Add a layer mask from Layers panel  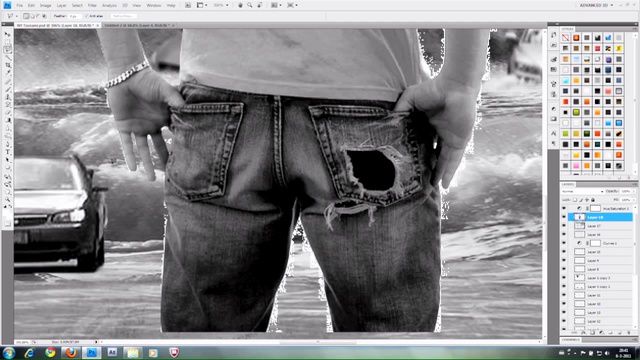click(x=592, y=333)
